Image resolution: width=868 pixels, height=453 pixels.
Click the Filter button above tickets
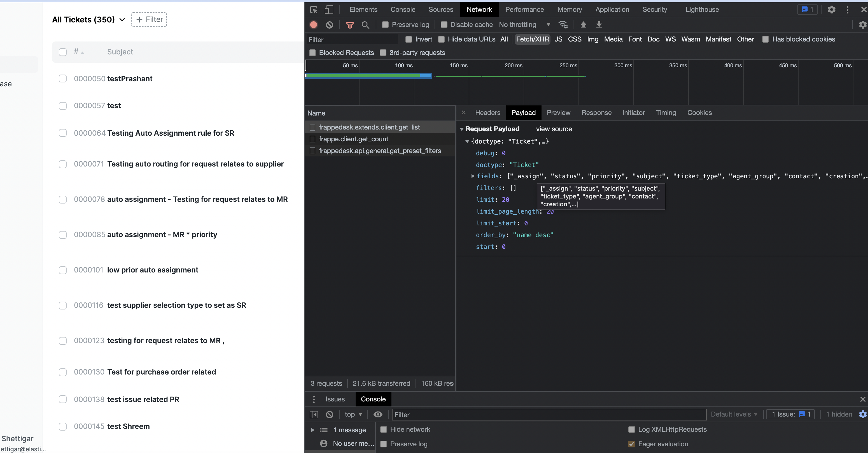(x=149, y=20)
